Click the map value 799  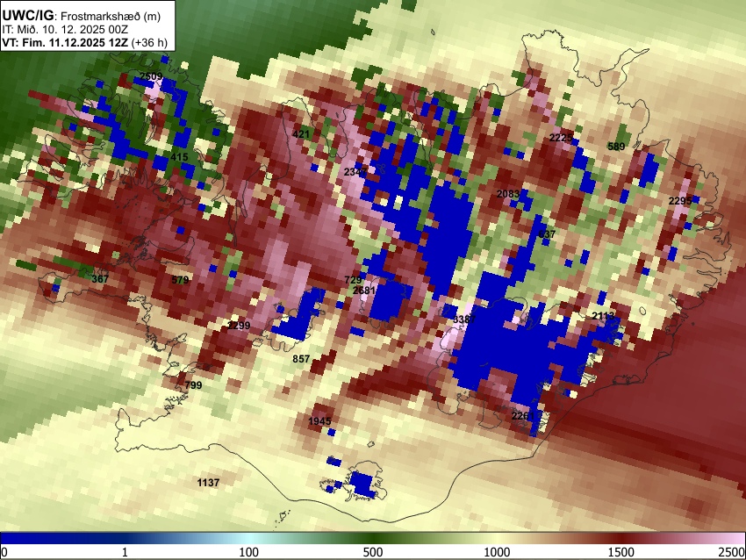point(193,385)
